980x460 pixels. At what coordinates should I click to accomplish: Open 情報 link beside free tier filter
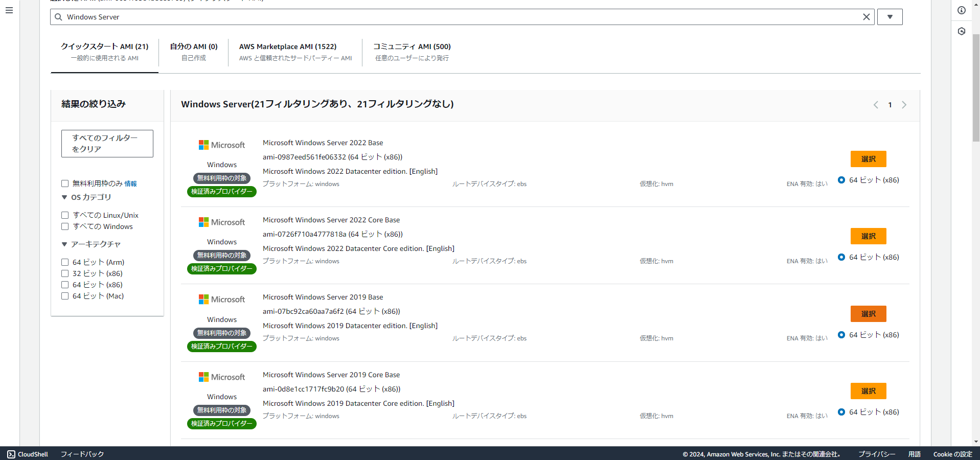click(x=130, y=183)
